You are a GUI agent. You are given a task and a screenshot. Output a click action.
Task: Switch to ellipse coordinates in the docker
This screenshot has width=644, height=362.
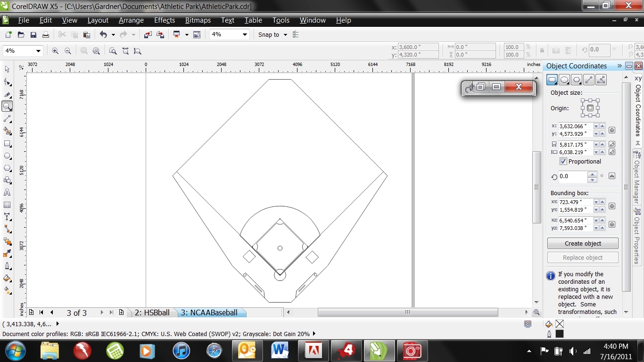564,80
